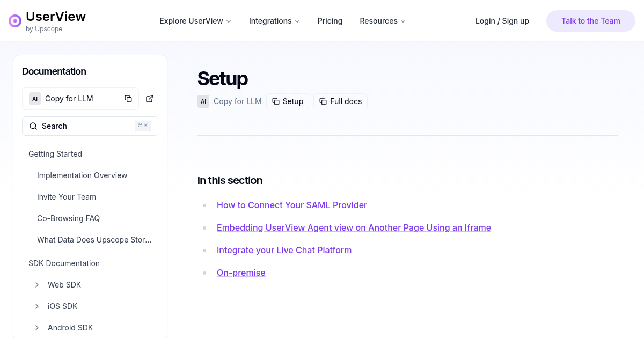This screenshot has height=338, width=644.
Task: Open How to Connect Your SAML Provider
Action: coord(292,205)
